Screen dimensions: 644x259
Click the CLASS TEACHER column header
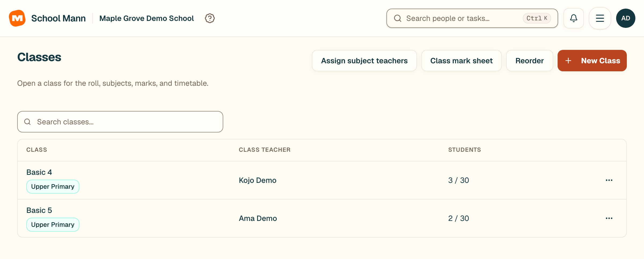click(x=265, y=150)
